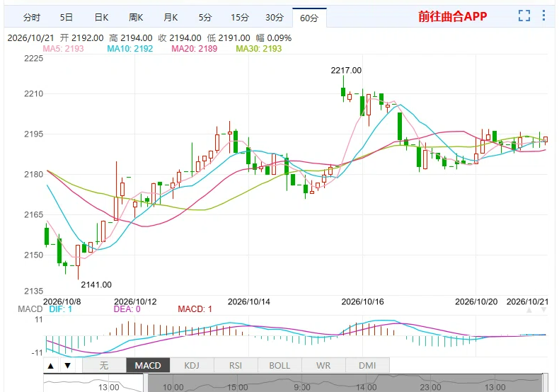Select the 60分 interval tab
559x392 pixels.
click(x=309, y=18)
